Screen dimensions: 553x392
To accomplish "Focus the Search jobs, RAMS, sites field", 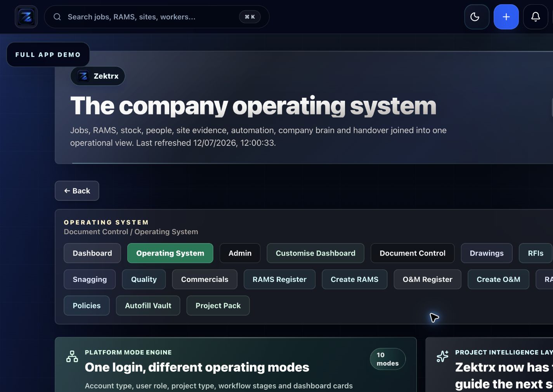I will click(x=157, y=17).
